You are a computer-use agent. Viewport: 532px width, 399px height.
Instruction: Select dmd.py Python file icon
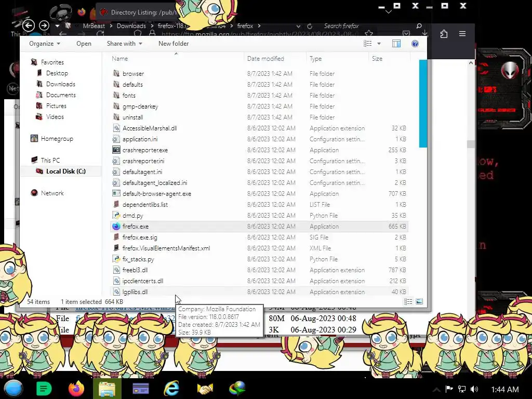116,215
